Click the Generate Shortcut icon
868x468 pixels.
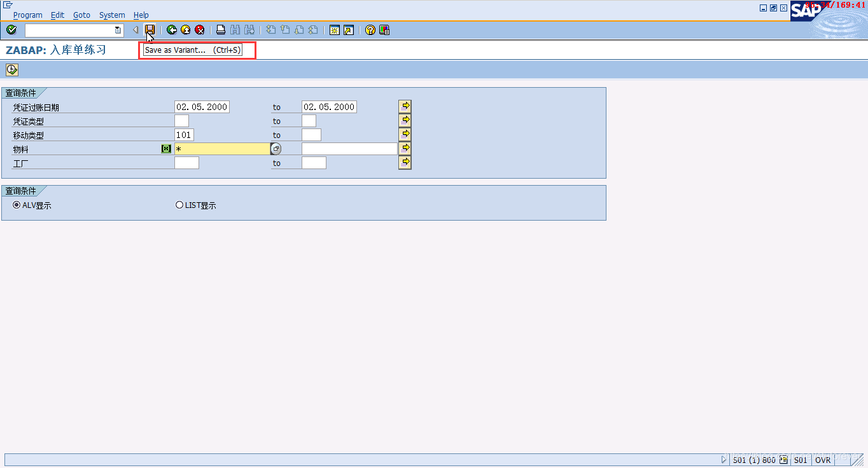(349, 30)
